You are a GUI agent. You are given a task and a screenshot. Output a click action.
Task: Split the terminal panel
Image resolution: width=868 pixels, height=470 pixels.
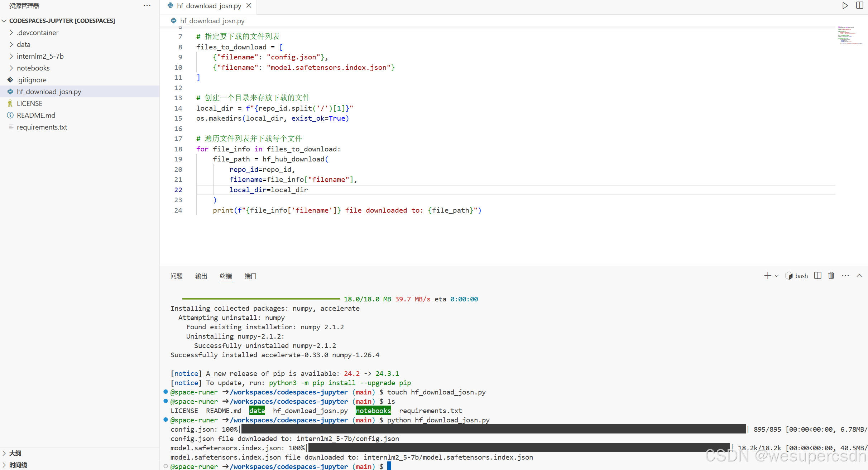pos(817,276)
